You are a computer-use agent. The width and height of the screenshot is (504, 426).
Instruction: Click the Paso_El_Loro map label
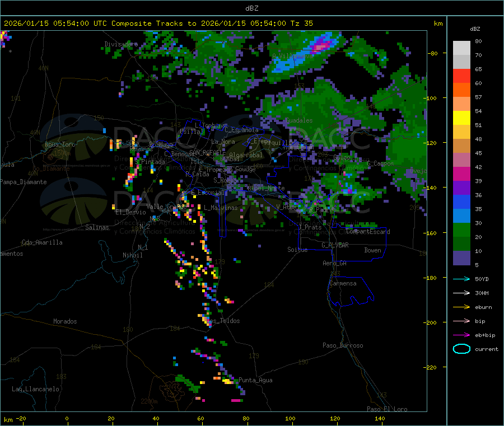pyautogui.click(x=387, y=409)
